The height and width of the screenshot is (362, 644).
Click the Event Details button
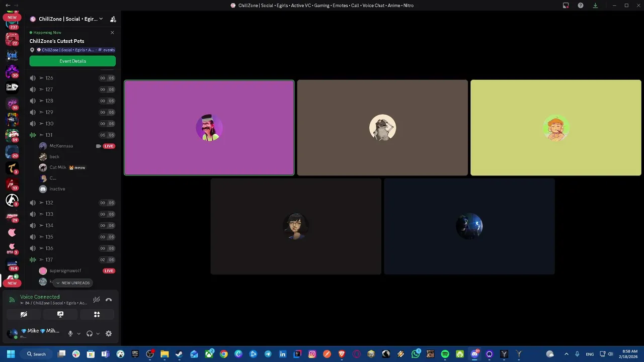[x=72, y=61]
